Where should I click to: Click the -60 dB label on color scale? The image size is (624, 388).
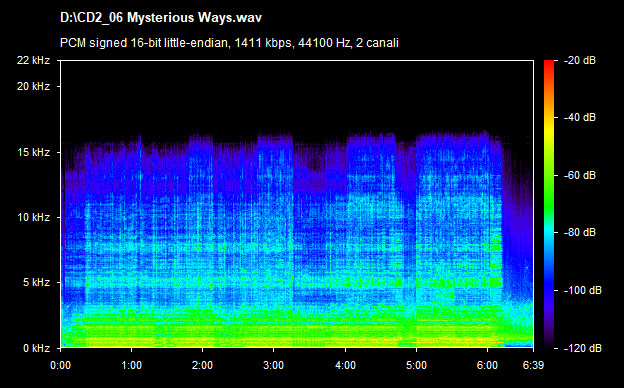point(580,175)
